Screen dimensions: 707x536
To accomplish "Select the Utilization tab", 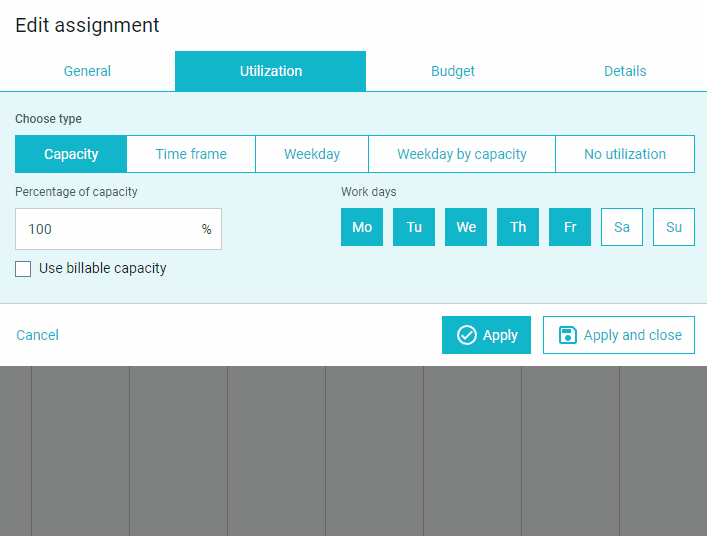I will [x=271, y=71].
